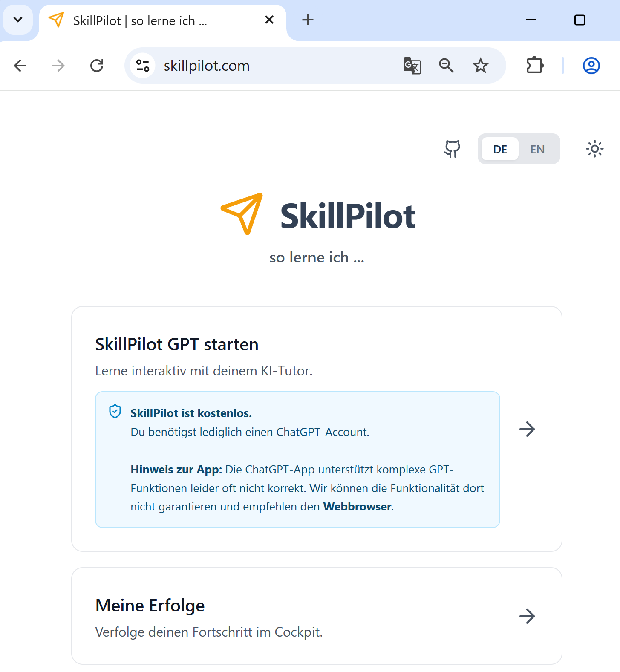Click 'Hinweis zur App:' label

[176, 470]
